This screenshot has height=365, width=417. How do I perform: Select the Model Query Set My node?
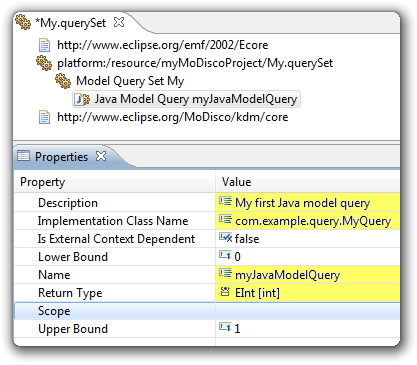click(x=130, y=81)
